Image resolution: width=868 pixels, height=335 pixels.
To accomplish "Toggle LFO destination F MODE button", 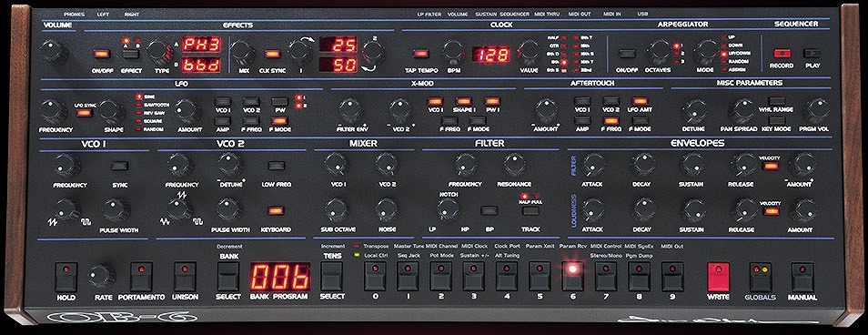I will coord(280,120).
